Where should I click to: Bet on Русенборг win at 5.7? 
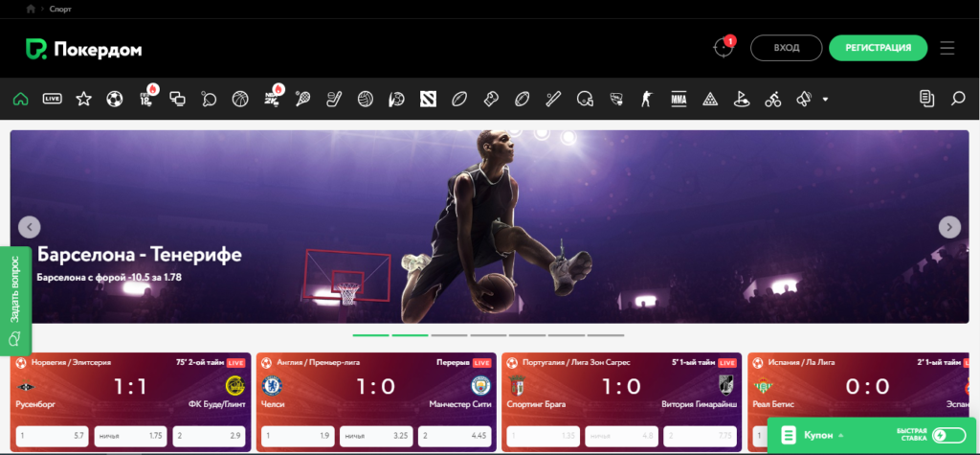click(x=53, y=436)
